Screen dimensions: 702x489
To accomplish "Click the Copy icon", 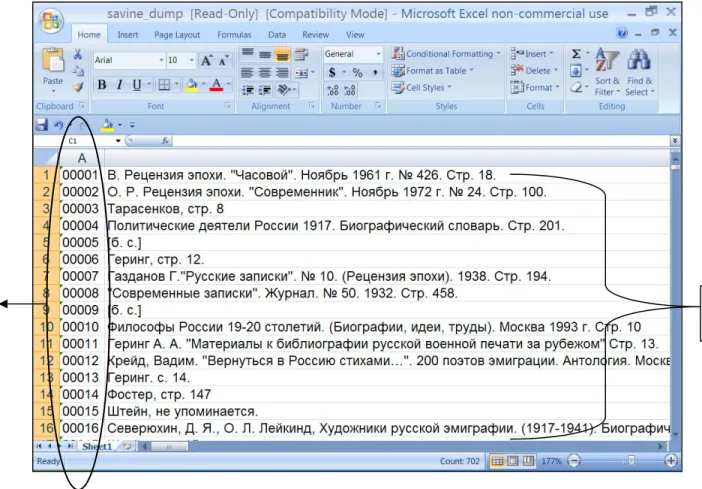I will click(x=78, y=70).
